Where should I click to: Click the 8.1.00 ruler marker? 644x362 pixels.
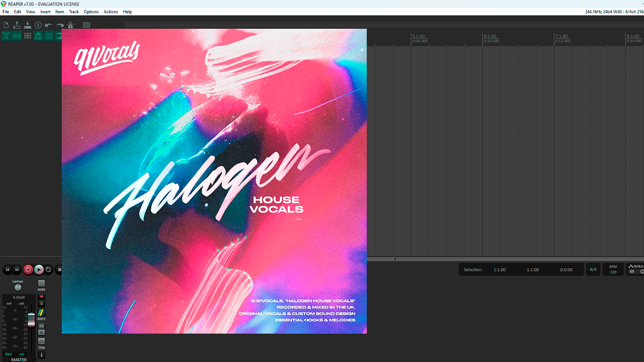tap(633, 36)
